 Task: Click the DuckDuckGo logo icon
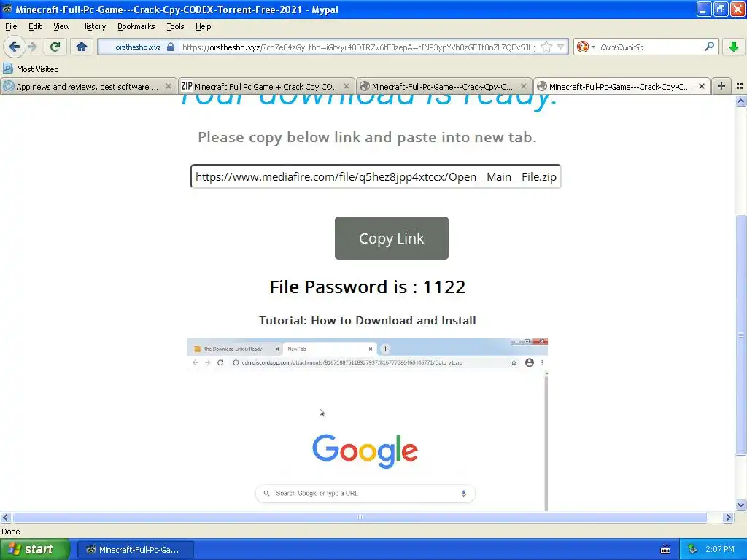click(582, 47)
